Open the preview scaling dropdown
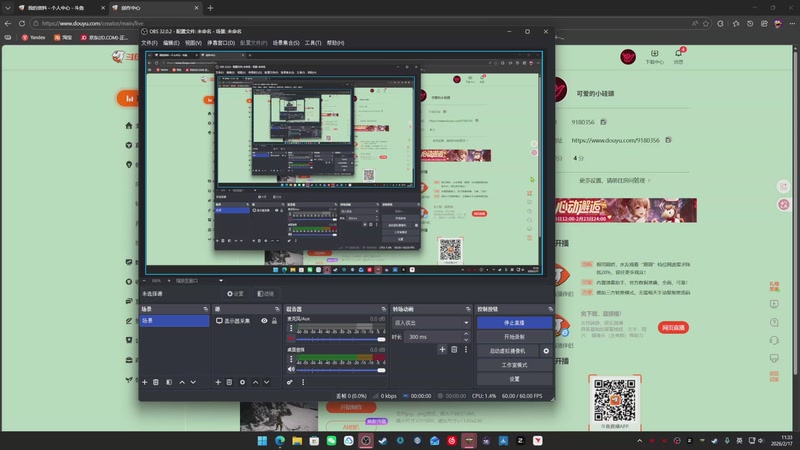The width and height of the screenshot is (800, 450). [199, 281]
